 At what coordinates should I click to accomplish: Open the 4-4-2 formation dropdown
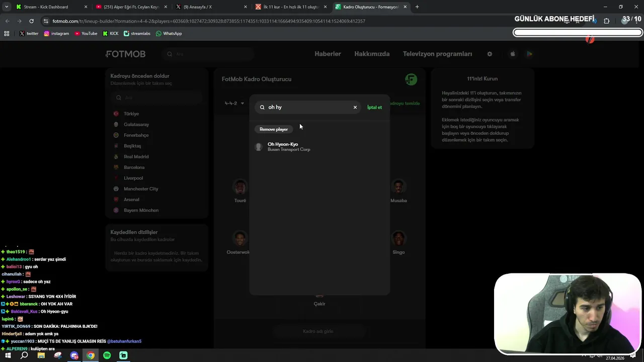[234, 103]
